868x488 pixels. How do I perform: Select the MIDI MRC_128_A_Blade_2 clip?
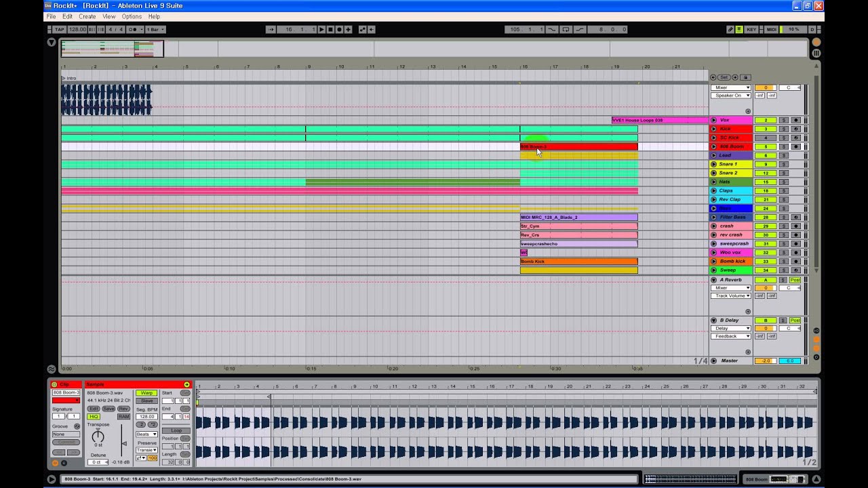click(x=578, y=217)
